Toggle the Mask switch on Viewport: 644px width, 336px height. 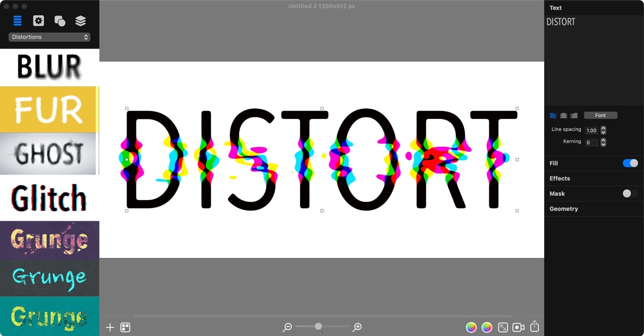coord(630,193)
